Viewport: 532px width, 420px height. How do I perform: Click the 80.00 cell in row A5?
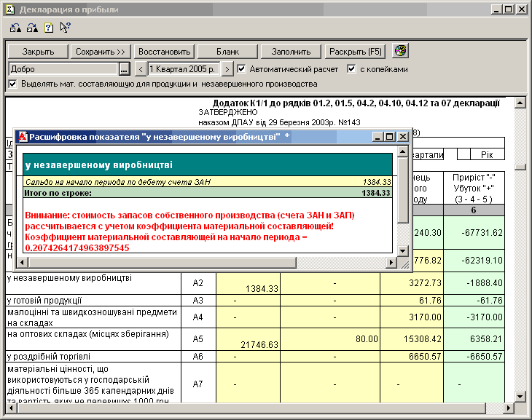point(330,339)
